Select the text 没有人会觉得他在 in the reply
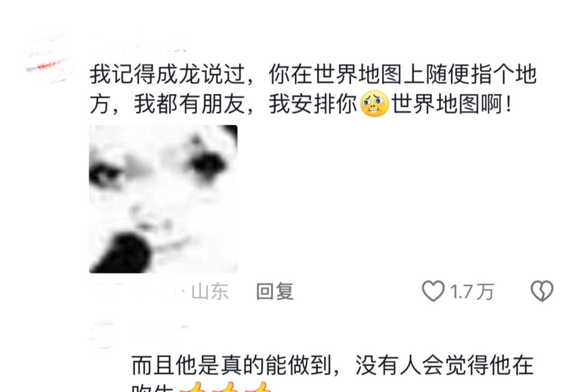Image resolution: width=579 pixels, height=392 pixels. click(444, 365)
